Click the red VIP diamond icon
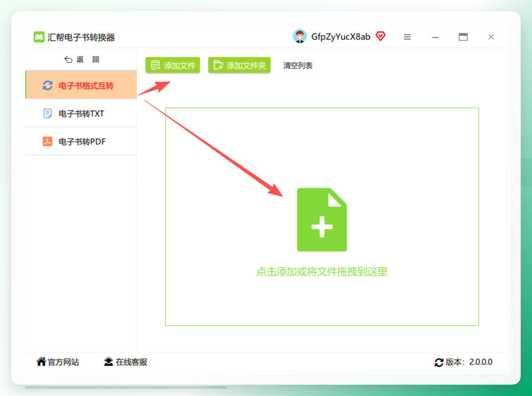Image resolution: width=532 pixels, height=396 pixels. 381,36
